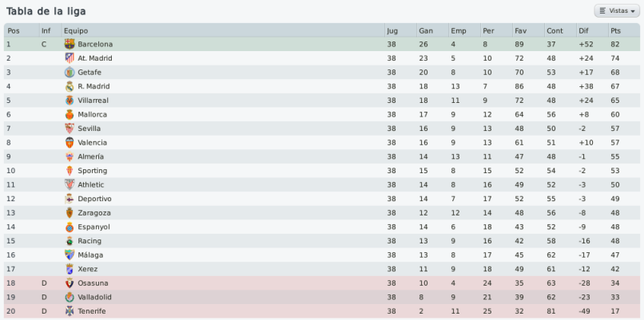The height and width of the screenshot is (320, 644).
Task: Click the Barcelona club crest icon
Action: [x=70, y=44]
